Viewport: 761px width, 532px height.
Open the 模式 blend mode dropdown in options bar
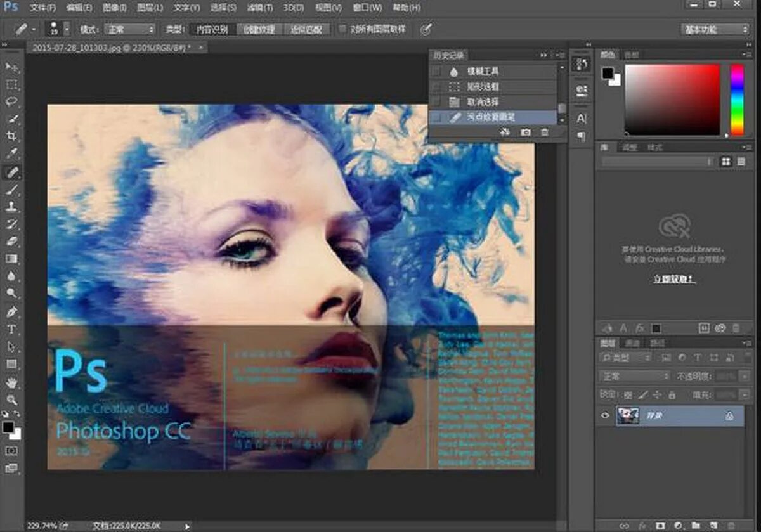(130, 29)
